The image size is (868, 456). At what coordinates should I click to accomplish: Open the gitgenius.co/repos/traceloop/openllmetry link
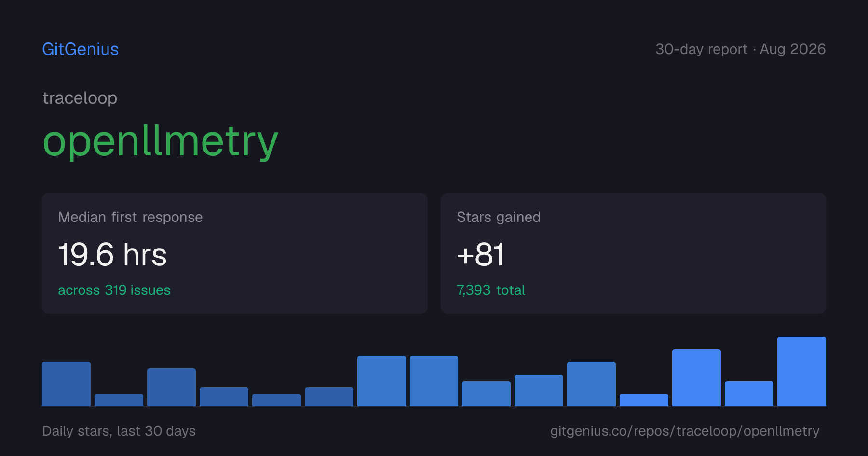coord(685,431)
